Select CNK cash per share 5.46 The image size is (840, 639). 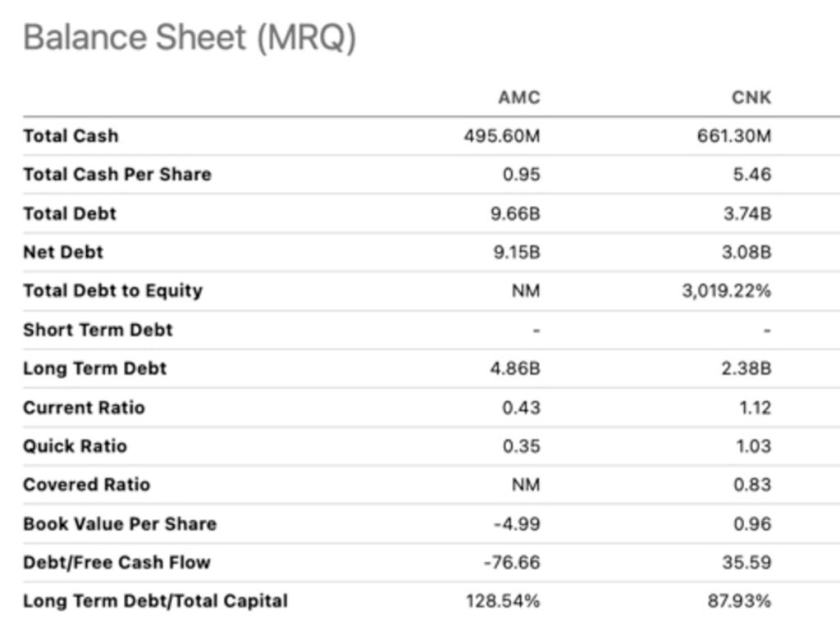pyautogui.click(x=752, y=175)
